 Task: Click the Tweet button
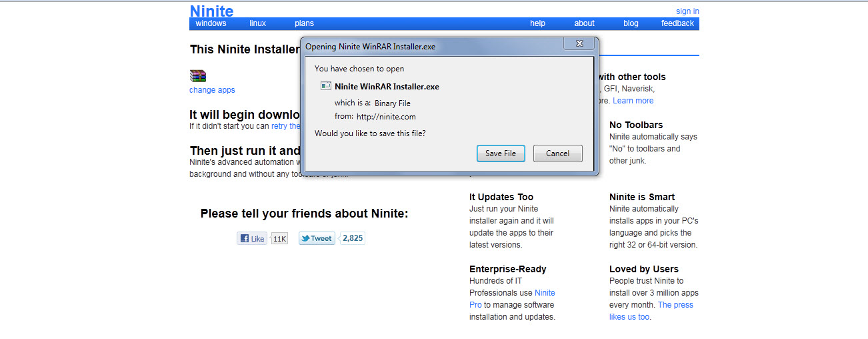click(317, 238)
